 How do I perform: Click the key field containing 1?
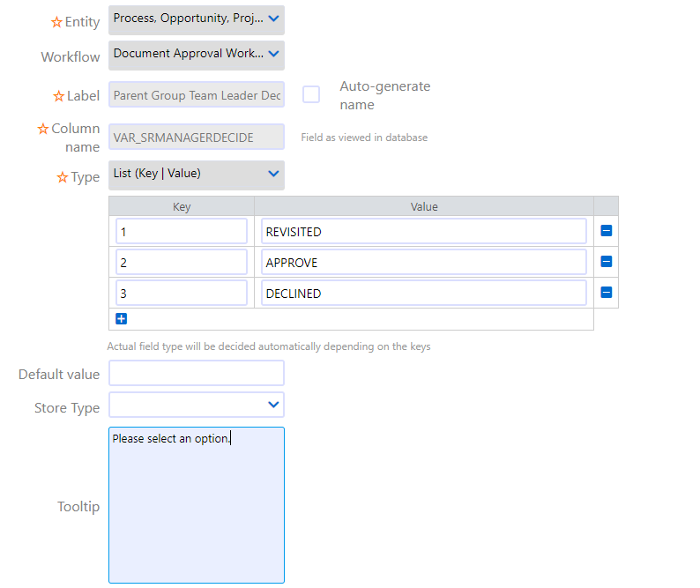click(x=182, y=231)
